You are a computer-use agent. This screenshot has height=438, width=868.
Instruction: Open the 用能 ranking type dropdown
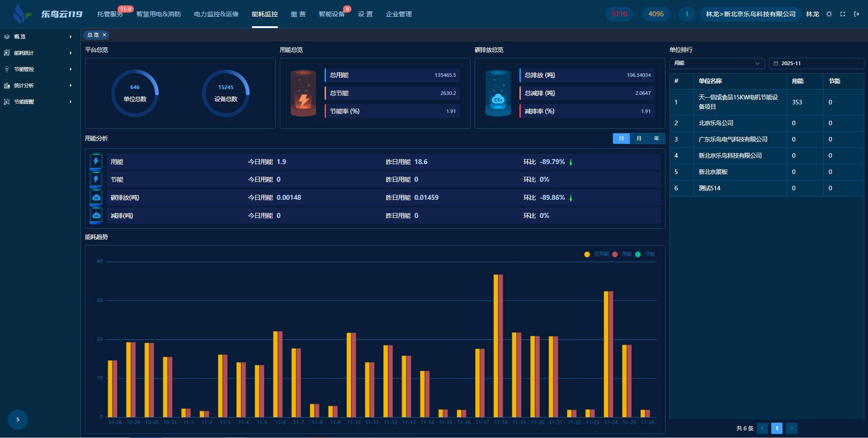coord(717,63)
